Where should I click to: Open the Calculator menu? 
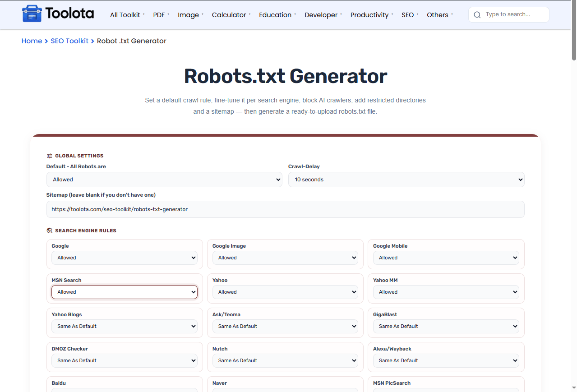click(x=231, y=15)
